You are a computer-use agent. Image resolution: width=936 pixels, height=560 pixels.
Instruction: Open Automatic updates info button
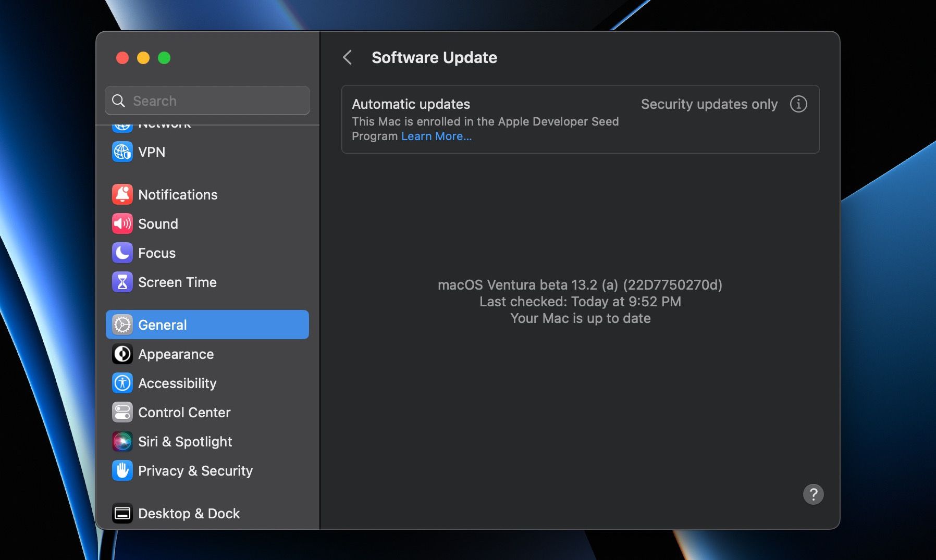[798, 104]
